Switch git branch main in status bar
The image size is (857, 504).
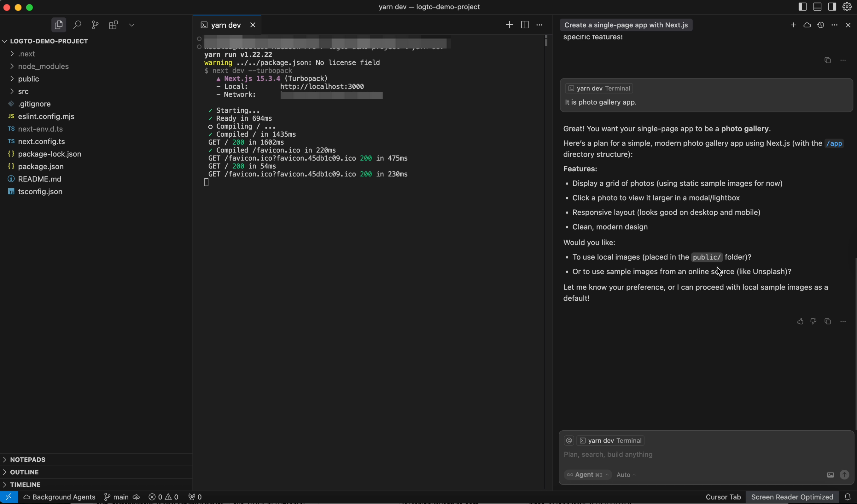click(116, 497)
